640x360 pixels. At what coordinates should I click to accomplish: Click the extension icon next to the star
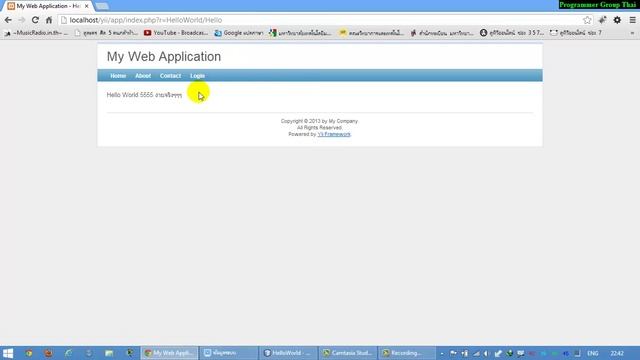tap(602, 20)
